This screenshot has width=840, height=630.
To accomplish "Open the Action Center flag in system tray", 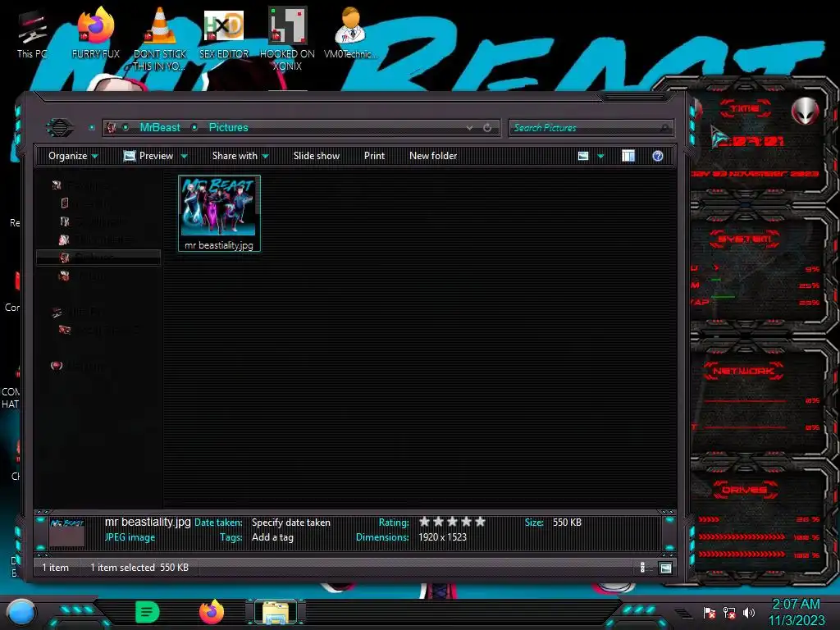I will [710, 612].
